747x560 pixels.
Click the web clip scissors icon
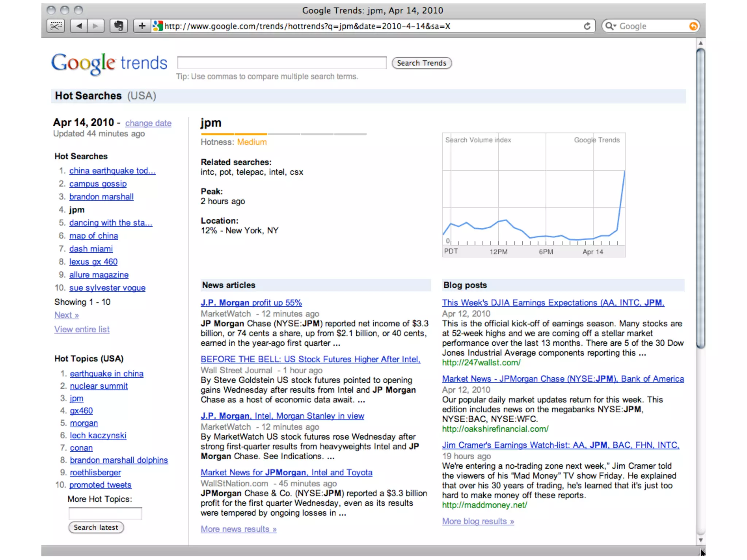click(56, 26)
